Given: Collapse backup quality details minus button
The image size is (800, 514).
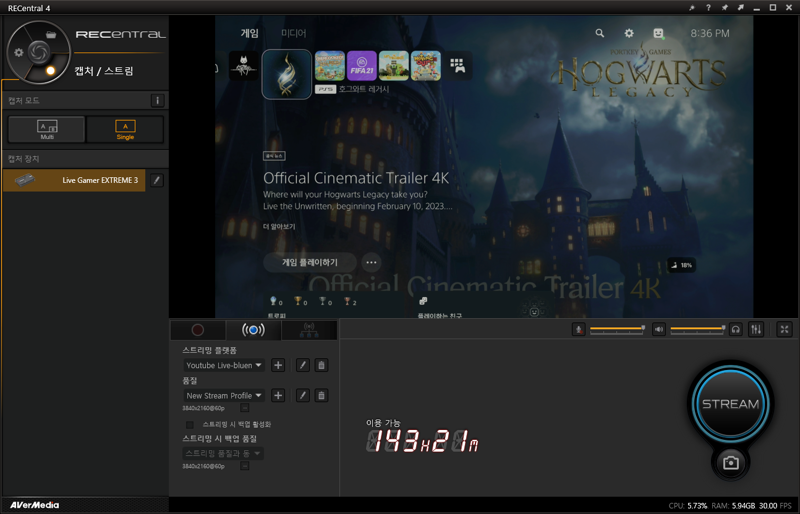Looking at the screenshot, I should tap(245, 466).
